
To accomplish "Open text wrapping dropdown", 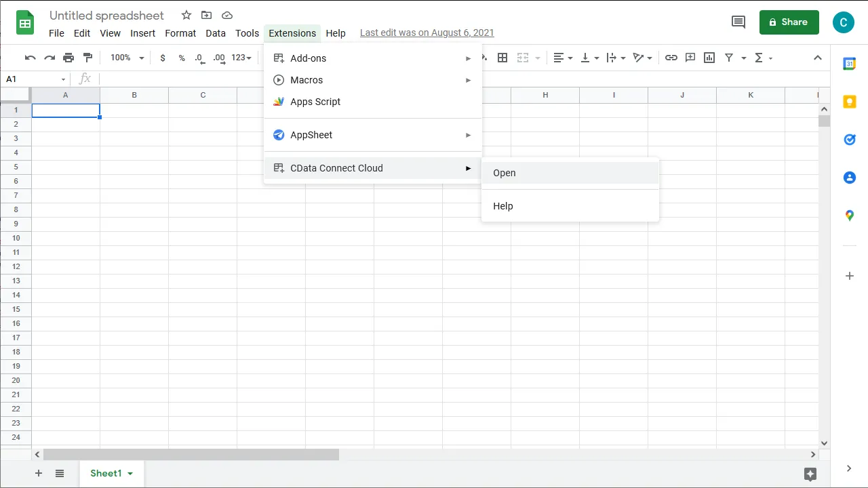I will click(616, 58).
